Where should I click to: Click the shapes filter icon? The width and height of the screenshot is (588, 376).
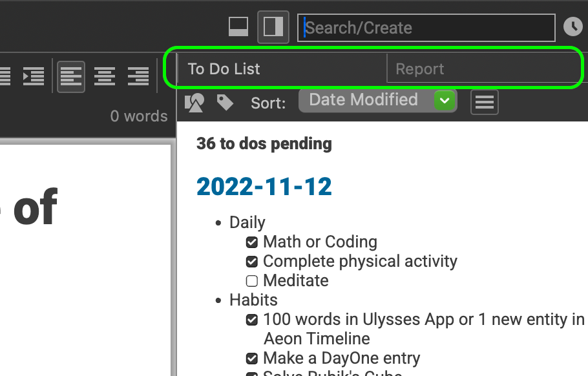point(194,102)
